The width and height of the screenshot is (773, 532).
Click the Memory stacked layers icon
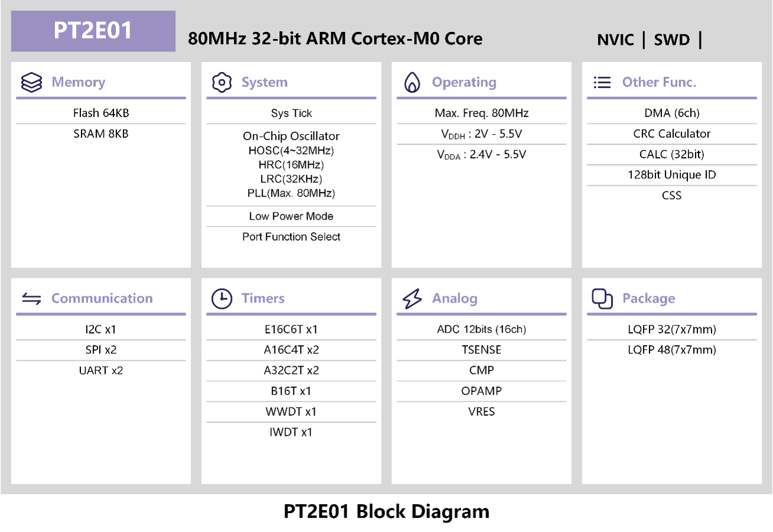point(31,83)
